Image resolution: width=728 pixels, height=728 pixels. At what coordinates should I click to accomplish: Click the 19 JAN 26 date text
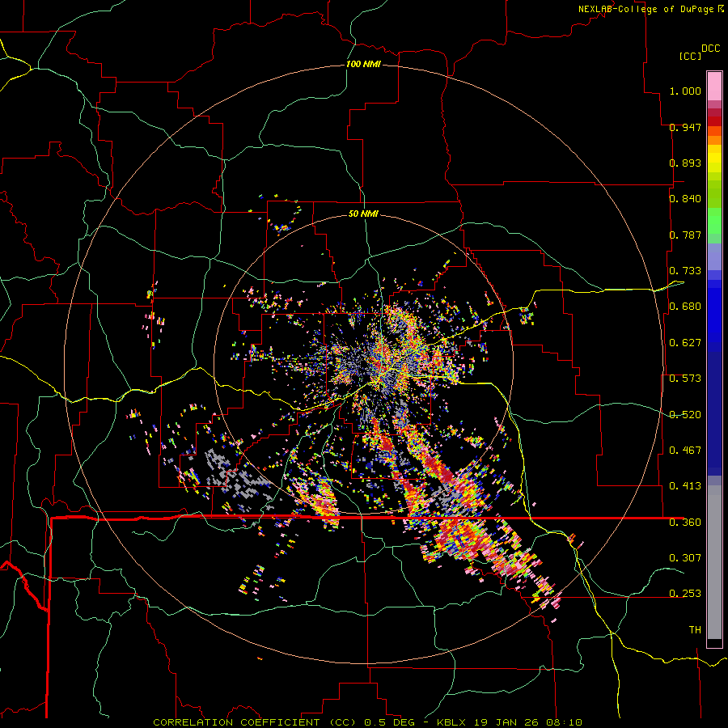[x=505, y=722]
